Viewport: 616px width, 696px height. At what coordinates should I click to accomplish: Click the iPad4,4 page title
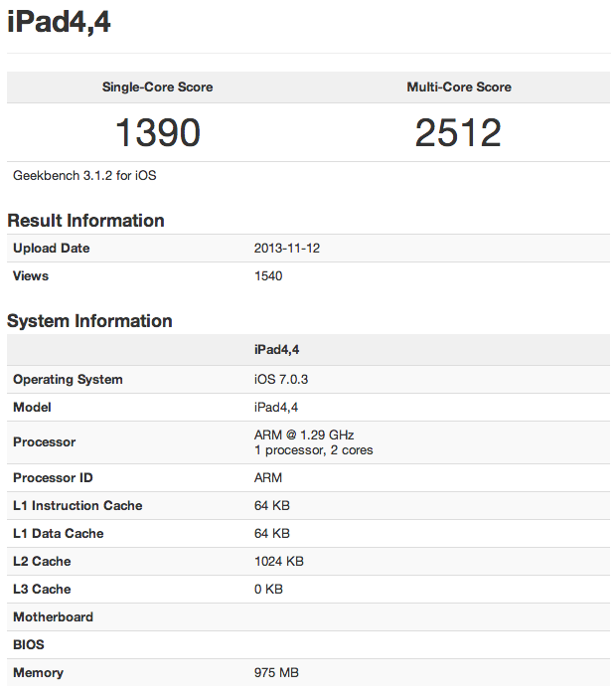coord(59,21)
